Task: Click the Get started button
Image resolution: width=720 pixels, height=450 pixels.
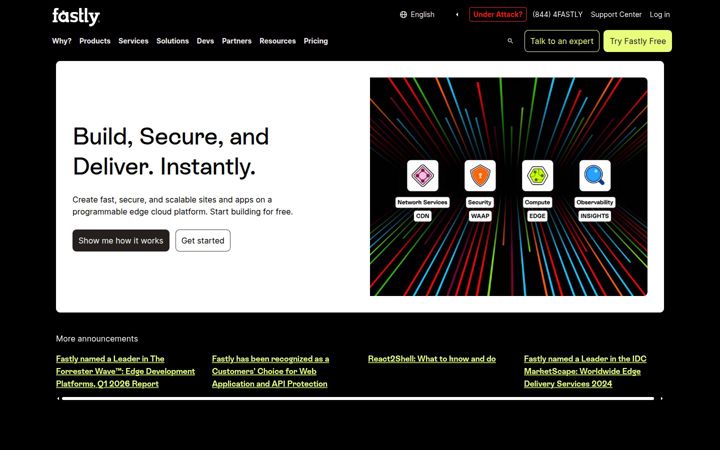Action: point(202,241)
